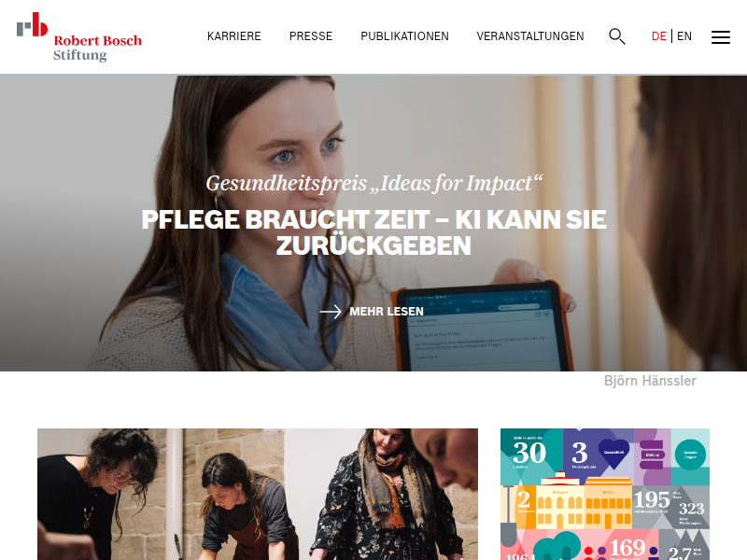Click the Stiftung text in the logo

[80, 55]
